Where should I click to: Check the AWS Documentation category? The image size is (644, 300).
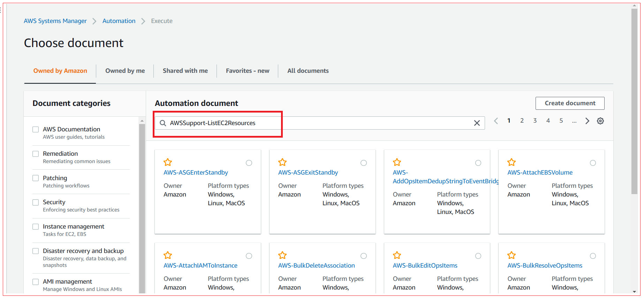point(36,130)
